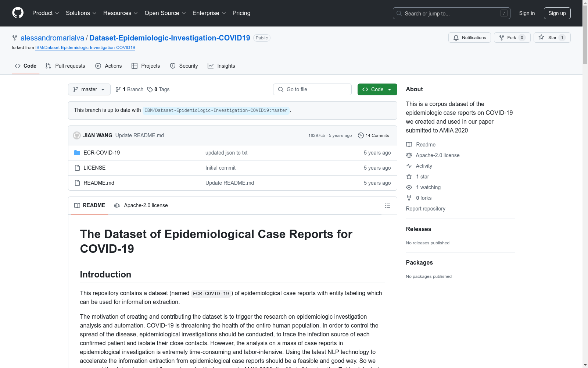
Task: Click the eye icon beside watching
Action: coord(409,187)
